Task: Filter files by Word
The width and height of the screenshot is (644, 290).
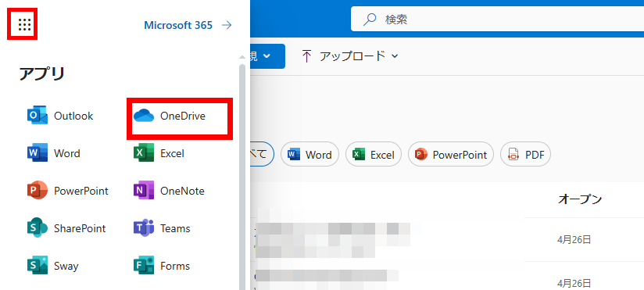Action: pos(309,155)
